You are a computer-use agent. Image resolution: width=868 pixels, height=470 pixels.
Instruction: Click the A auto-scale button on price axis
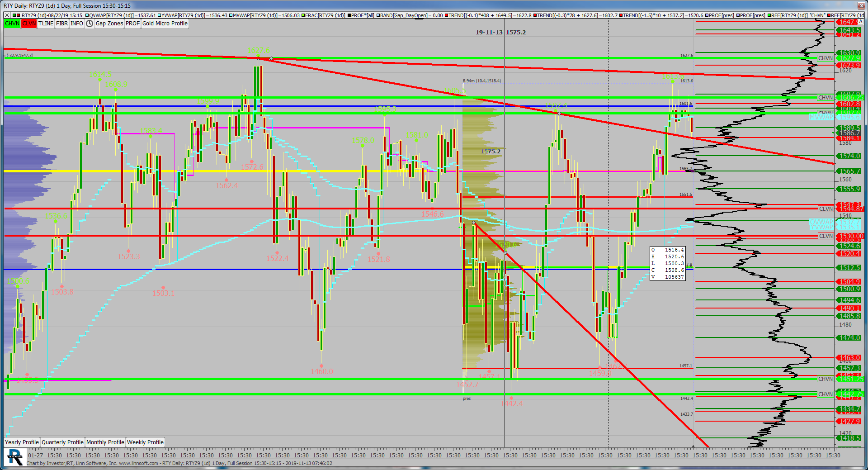pyautogui.click(x=860, y=22)
